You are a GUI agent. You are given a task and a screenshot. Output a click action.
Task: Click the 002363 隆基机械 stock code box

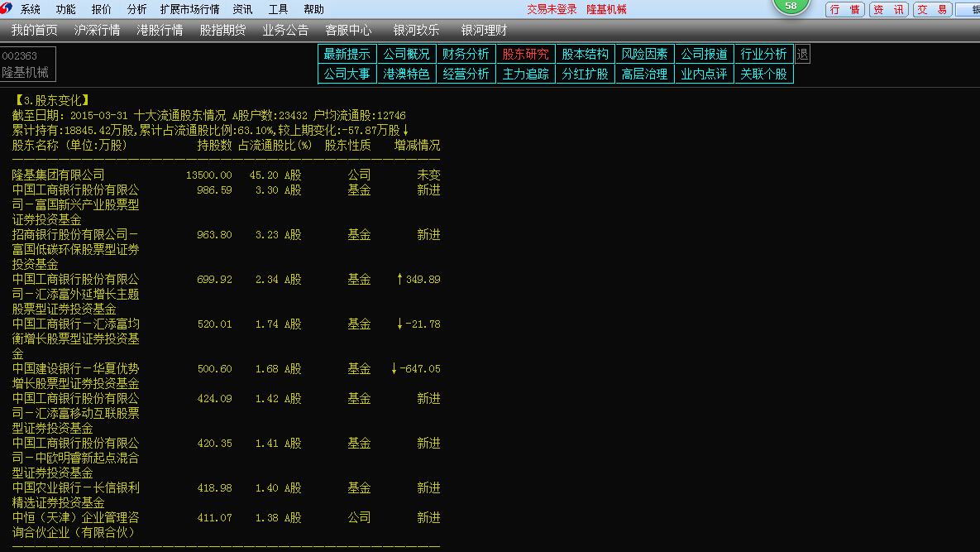28,64
